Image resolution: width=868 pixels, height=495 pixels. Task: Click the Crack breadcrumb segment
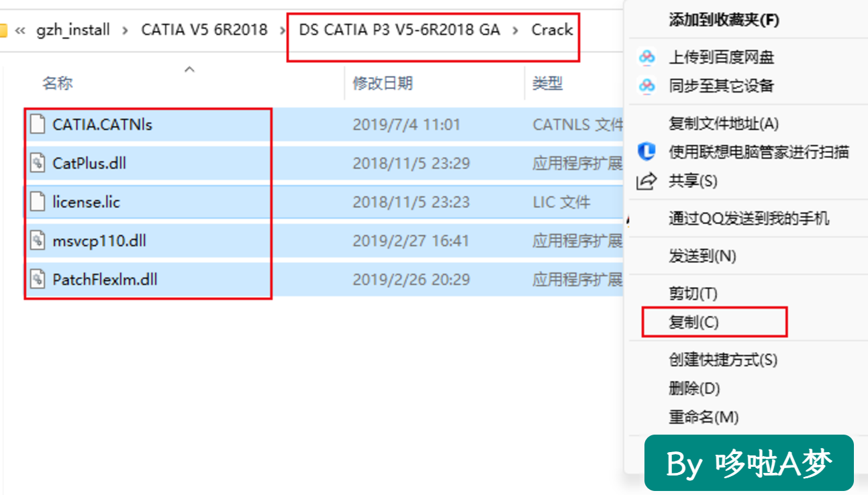[x=552, y=30]
